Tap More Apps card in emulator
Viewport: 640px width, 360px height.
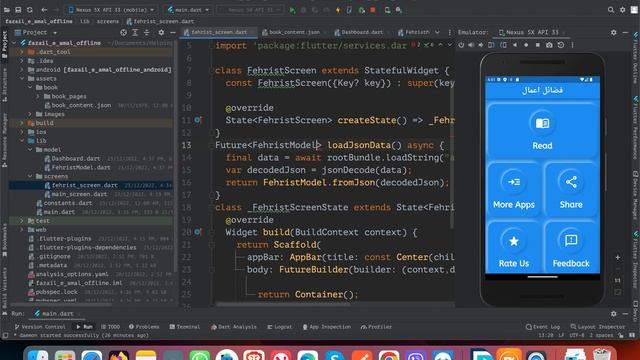coord(513,189)
